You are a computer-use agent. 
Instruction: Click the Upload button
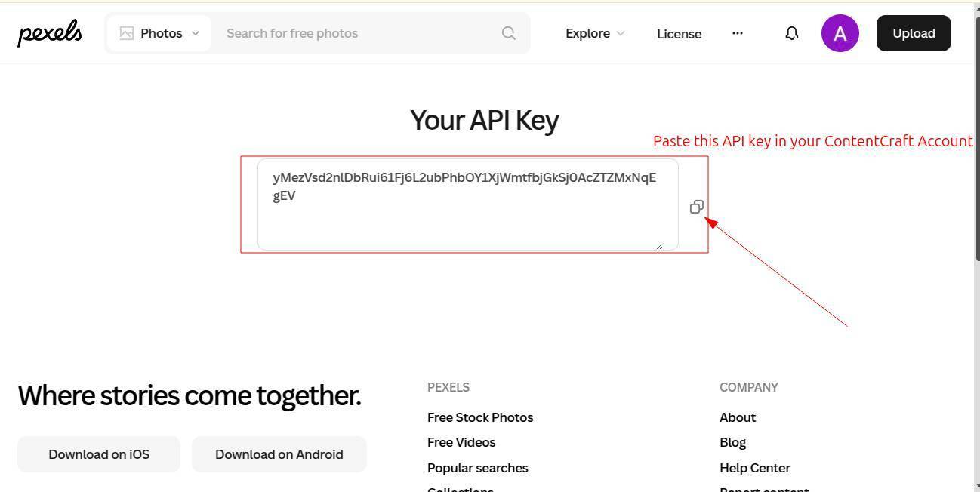[x=914, y=33]
